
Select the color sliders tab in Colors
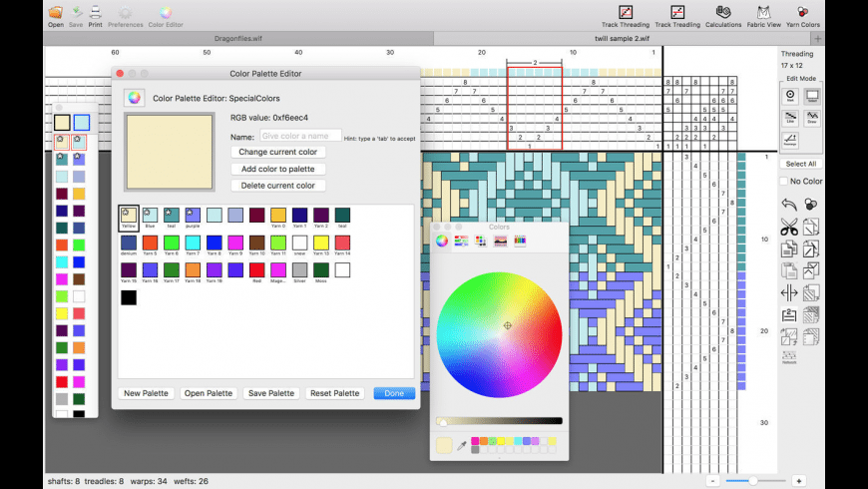(461, 241)
